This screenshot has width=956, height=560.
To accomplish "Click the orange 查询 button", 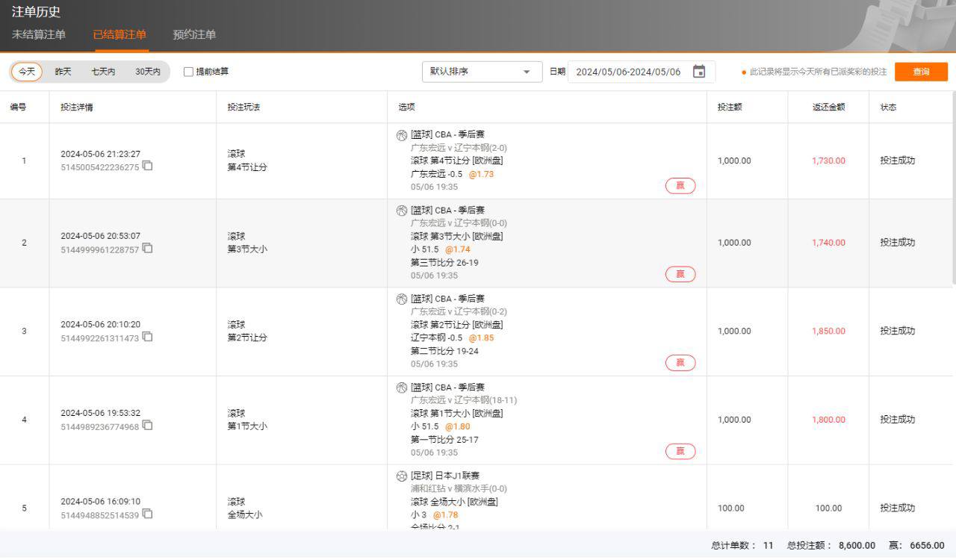I will point(921,72).
